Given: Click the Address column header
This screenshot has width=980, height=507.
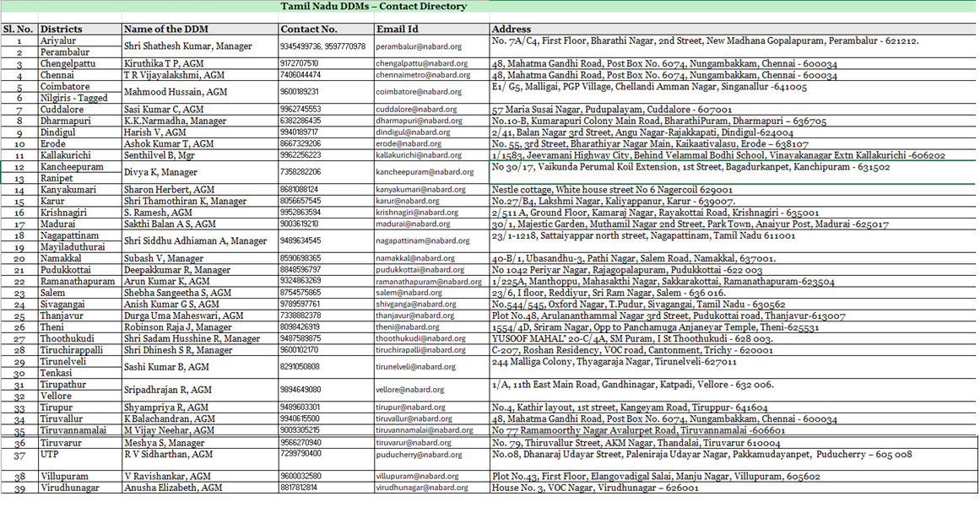Looking at the screenshot, I should 733,29.
